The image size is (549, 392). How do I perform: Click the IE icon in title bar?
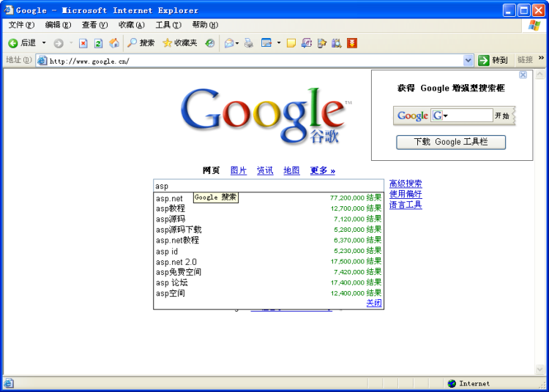pos(8,10)
